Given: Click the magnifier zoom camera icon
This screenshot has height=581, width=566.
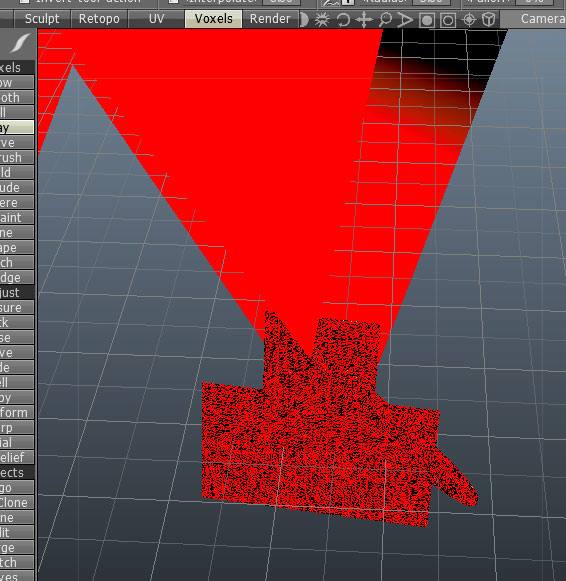Looking at the screenshot, I should pyautogui.click(x=385, y=20).
